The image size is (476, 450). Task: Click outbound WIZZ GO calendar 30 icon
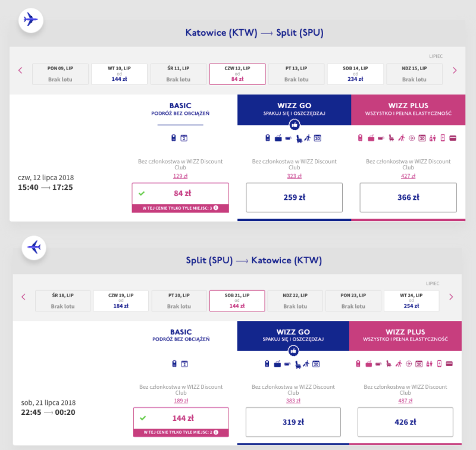(318, 139)
